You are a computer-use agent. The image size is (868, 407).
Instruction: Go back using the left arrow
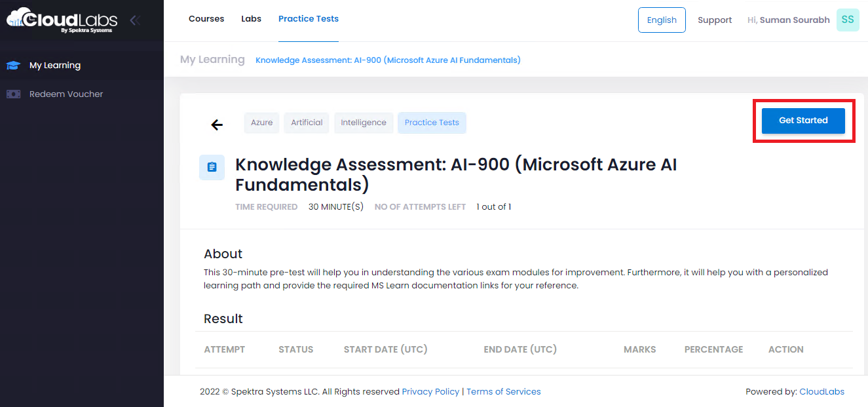(217, 125)
